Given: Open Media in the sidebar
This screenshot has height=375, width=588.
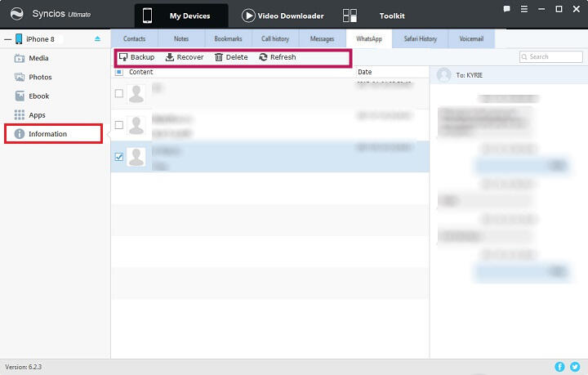Looking at the screenshot, I should point(38,58).
